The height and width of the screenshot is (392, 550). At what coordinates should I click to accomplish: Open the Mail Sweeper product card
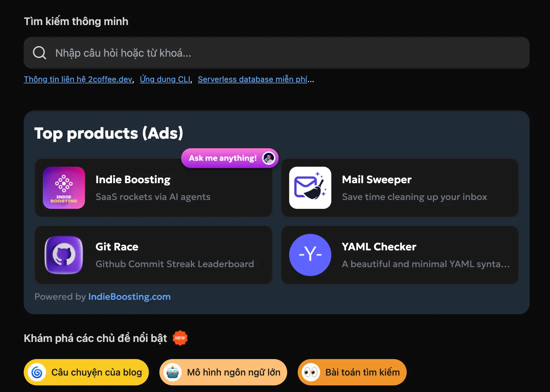pos(399,188)
